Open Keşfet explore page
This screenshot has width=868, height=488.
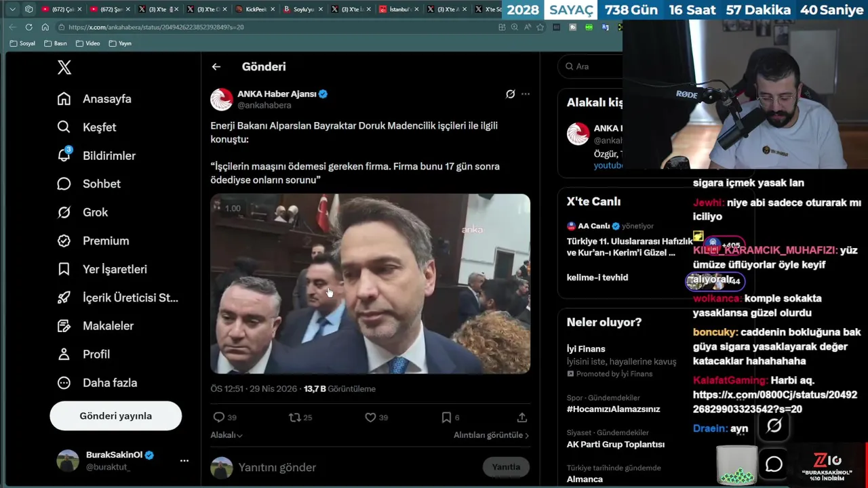[x=87, y=127]
